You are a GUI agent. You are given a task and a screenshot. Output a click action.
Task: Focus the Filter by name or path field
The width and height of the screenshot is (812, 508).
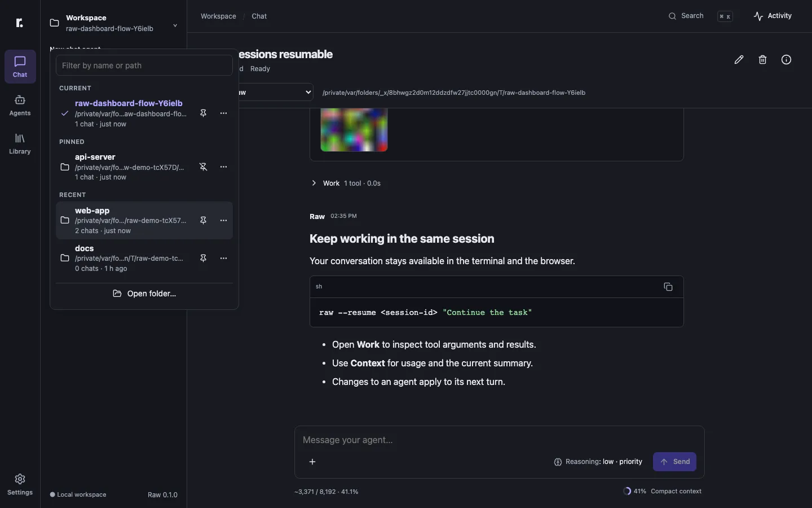[x=144, y=65]
